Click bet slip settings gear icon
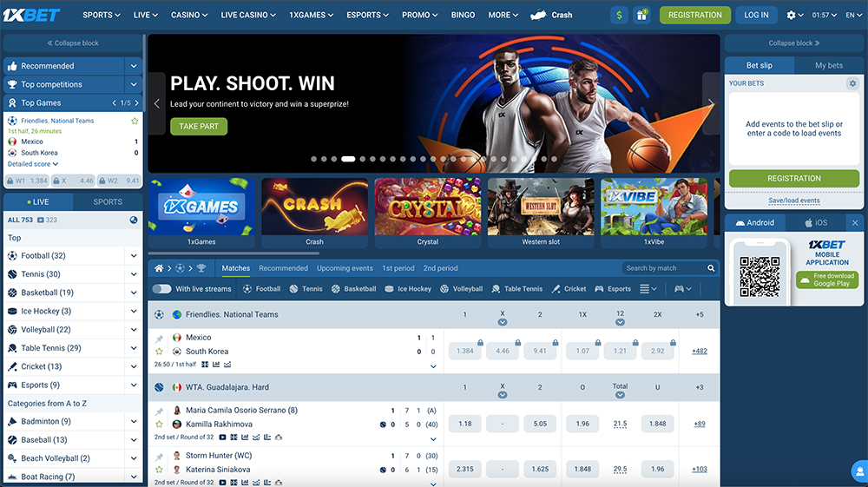The image size is (868, 487). [x=852, y=83]
